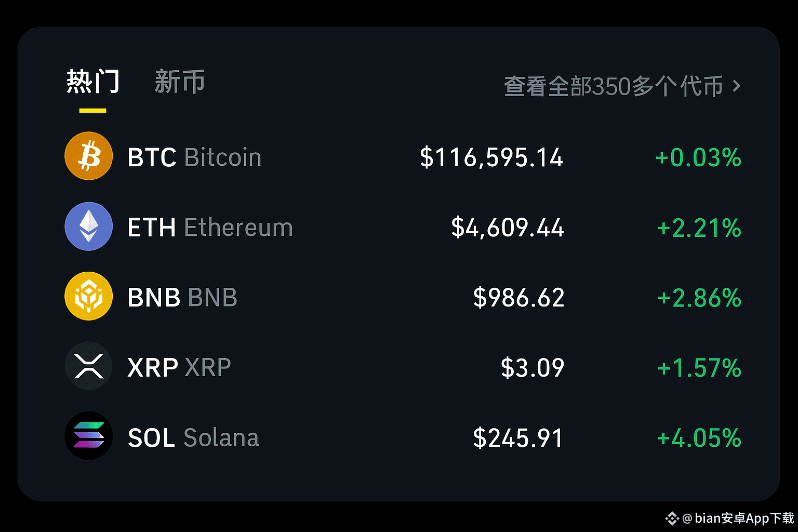Click the chevron arrow after 代币
This screenshot has width=798, height=532.
coord(736,86)
